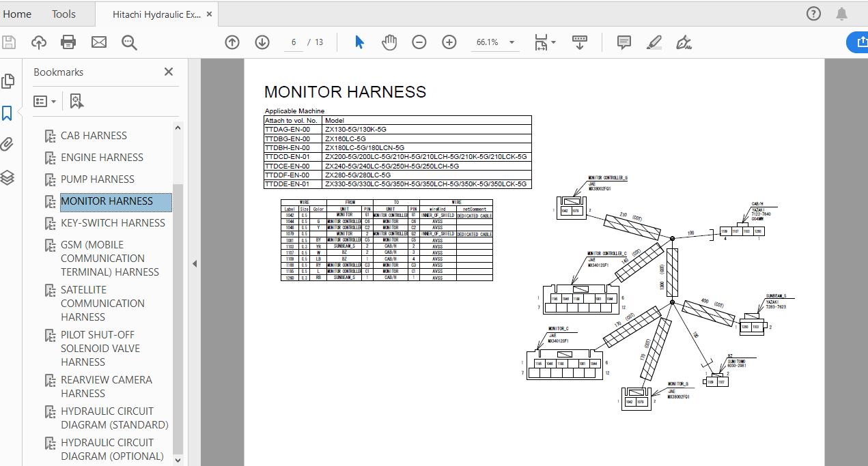Edit the page number field

[x=294, y=42]
